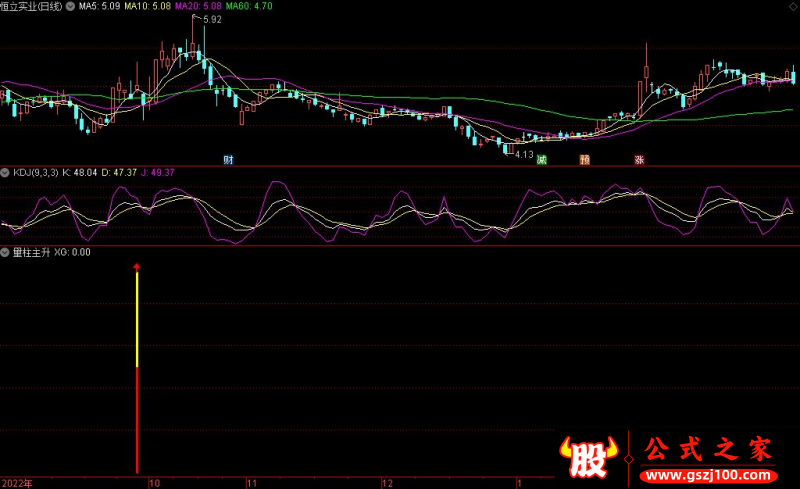Click the 量柱主升 indicator title
The image size is (800, 489).
(32, 252)
